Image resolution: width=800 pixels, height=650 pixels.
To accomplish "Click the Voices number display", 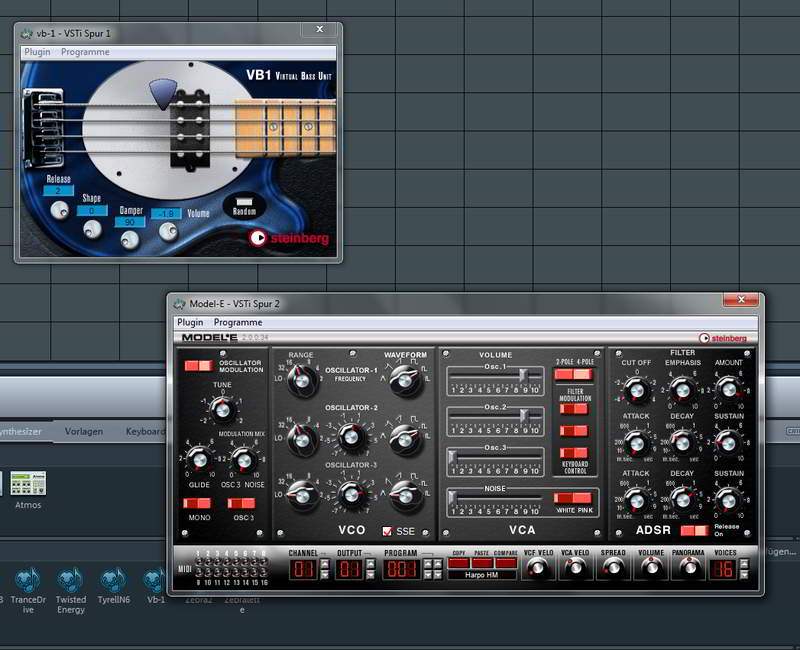I will (x=723, y=569).
